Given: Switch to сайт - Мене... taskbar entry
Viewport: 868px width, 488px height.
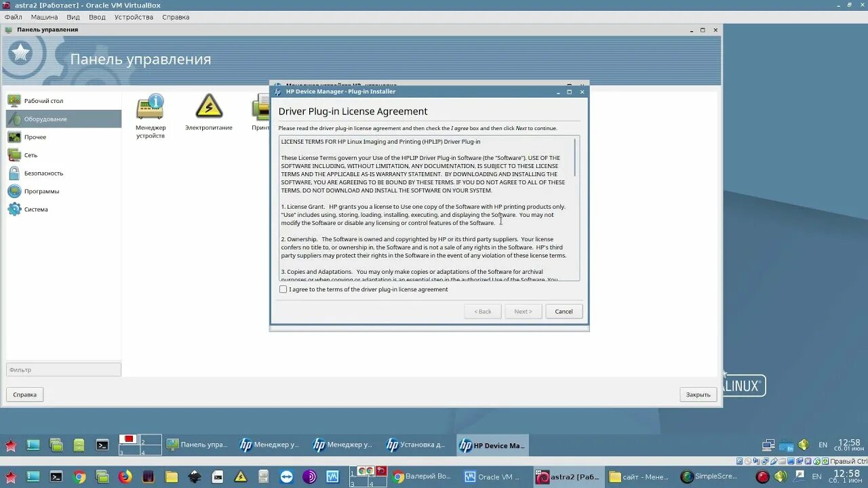Looking at the screenshot, I should (639, 476).
